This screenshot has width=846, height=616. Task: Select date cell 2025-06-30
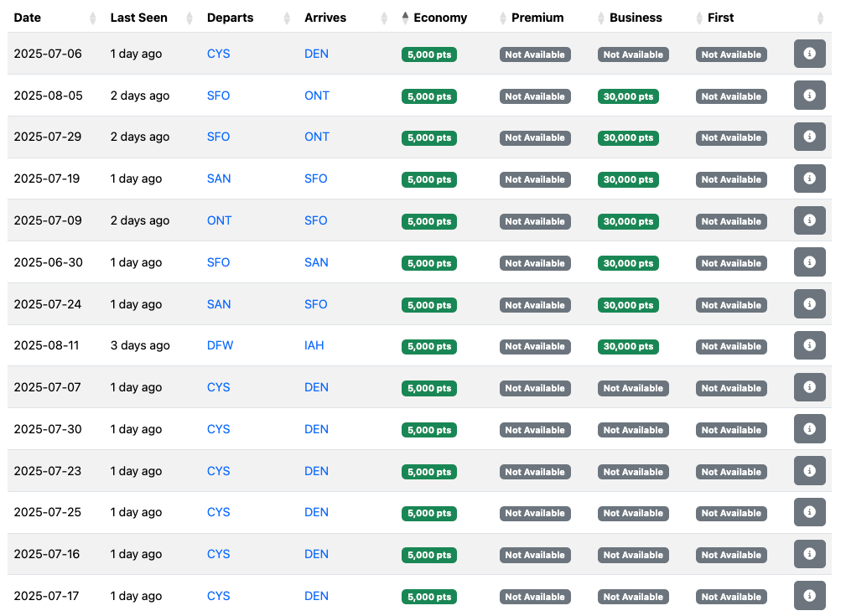(x=49, y=262)
